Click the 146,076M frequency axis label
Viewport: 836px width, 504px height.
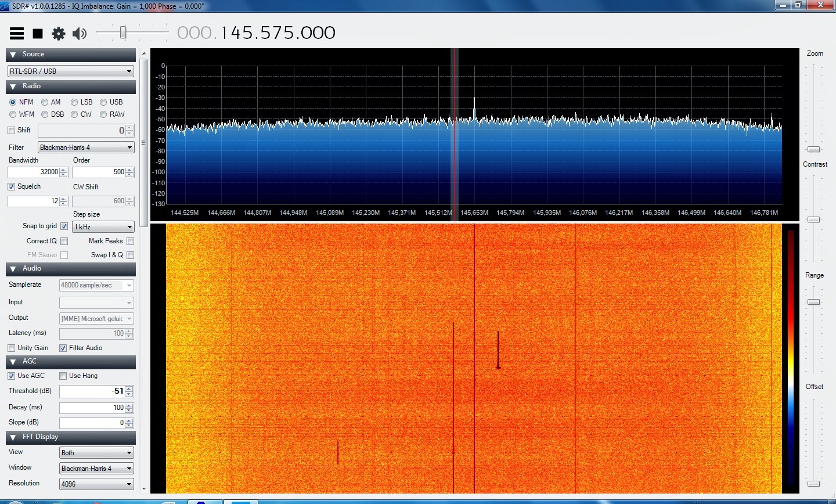[583, 213]
